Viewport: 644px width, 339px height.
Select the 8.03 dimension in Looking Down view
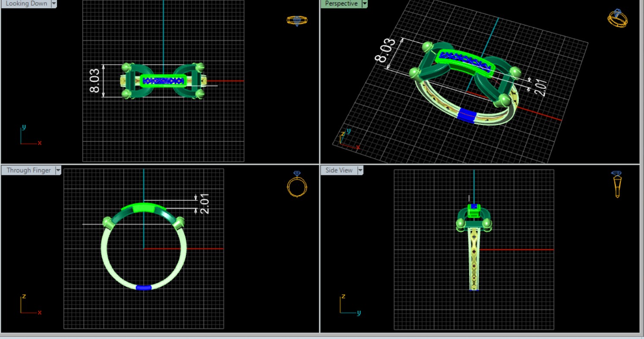pos(95,81)
